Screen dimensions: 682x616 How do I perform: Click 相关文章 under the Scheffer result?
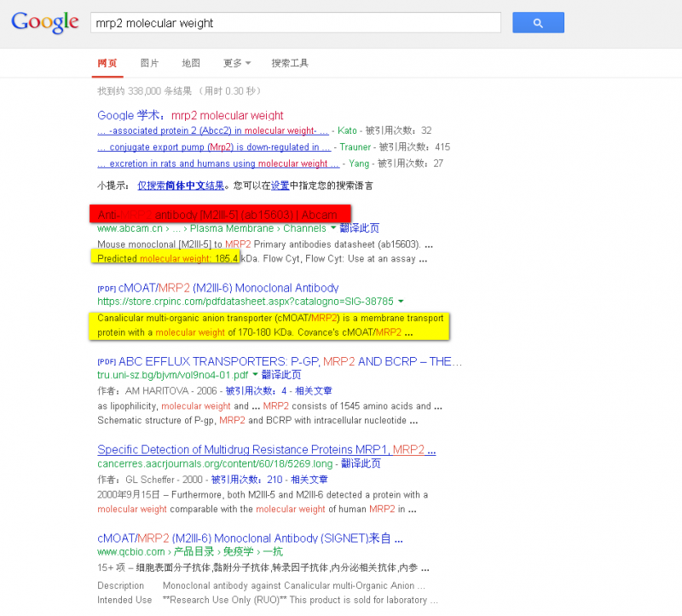pyautogui.click(x=309, y=480)
